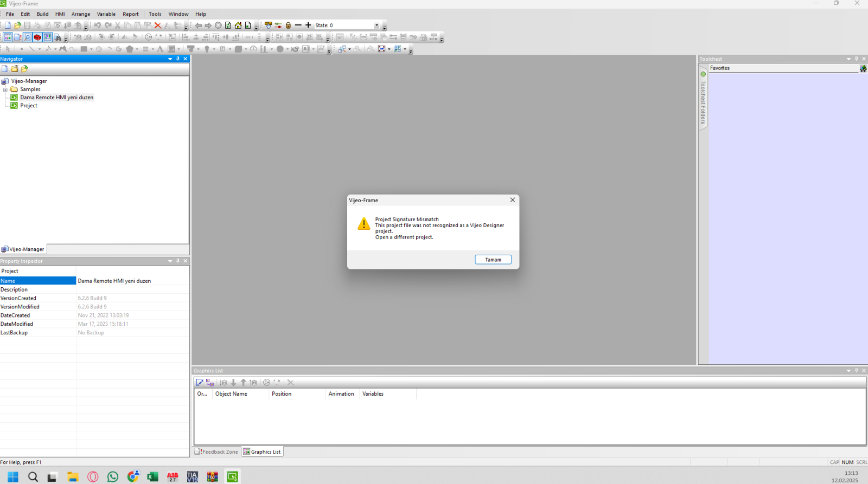Viewport: 868px width, 484px height.
Task: Switch to the Feedback Zone tab
Action: point(216,452)
